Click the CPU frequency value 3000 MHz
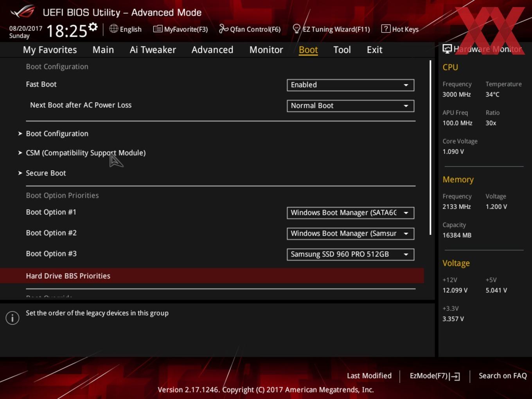532x399 pixels. pyautogui.click(x=457, y=94)
